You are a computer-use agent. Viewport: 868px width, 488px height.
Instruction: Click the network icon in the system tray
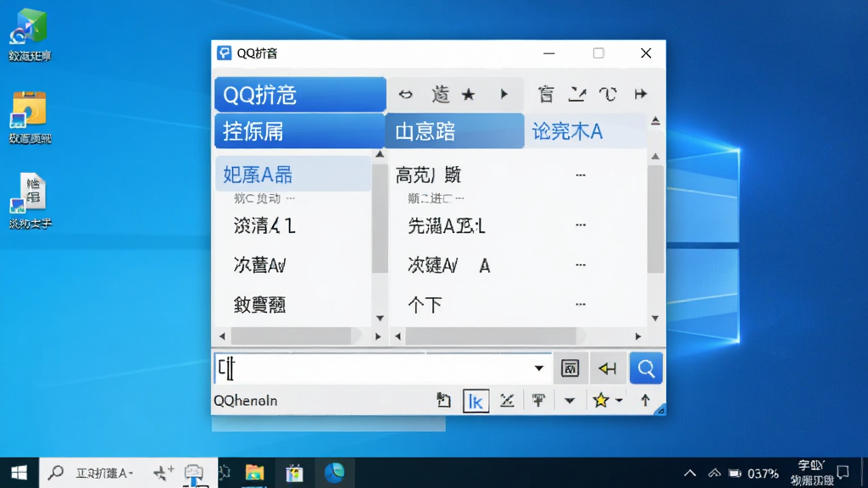[x=714, y=473]
